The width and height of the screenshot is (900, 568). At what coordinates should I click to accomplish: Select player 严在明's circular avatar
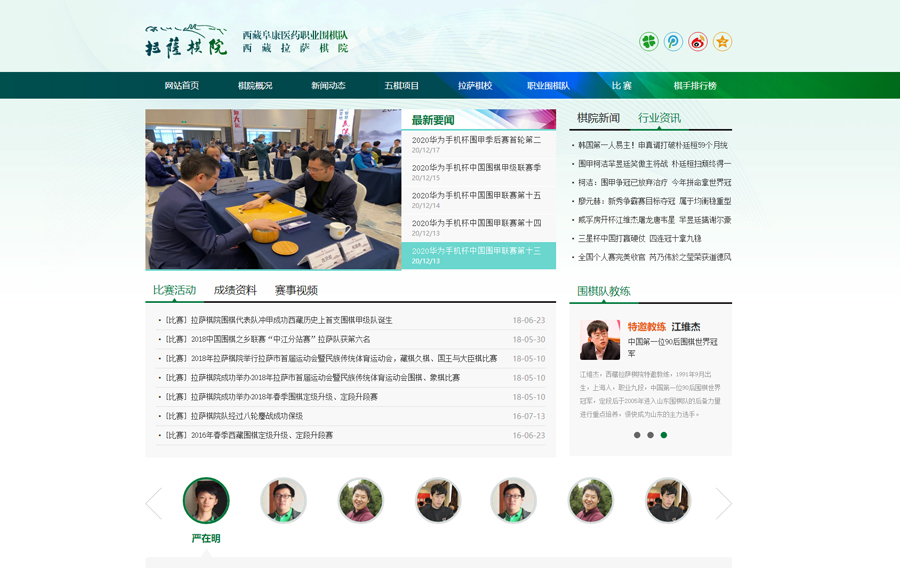206,501
